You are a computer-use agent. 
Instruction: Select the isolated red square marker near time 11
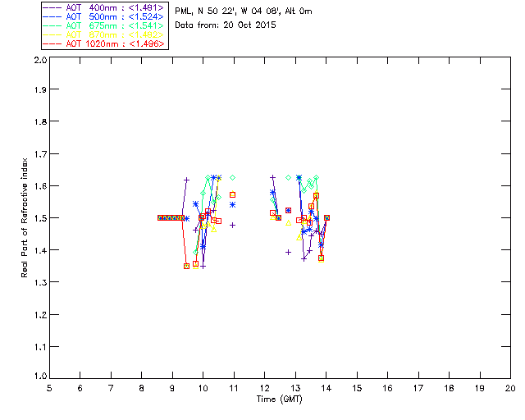pos(233,195)
